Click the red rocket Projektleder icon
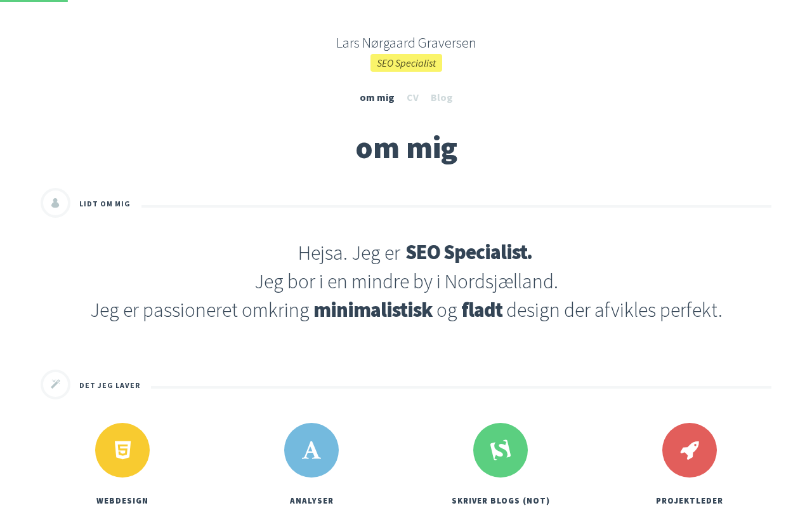 click(690, 450)
